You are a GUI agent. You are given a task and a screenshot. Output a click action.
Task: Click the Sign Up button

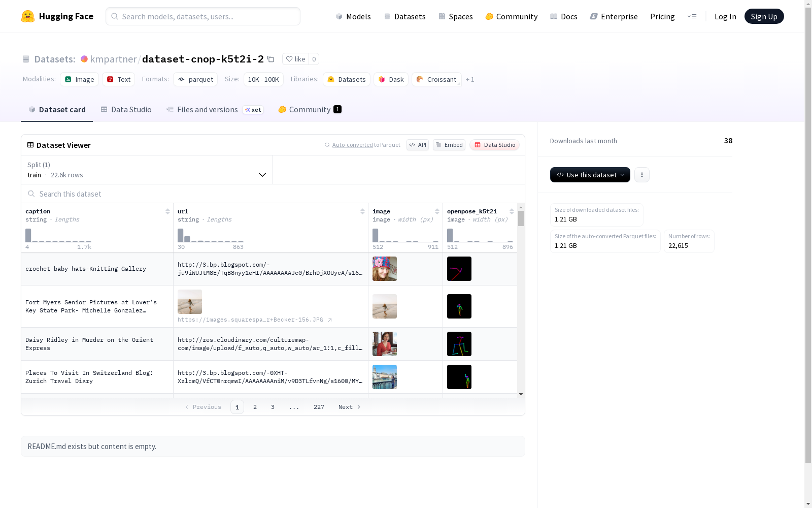click(764, 16)
